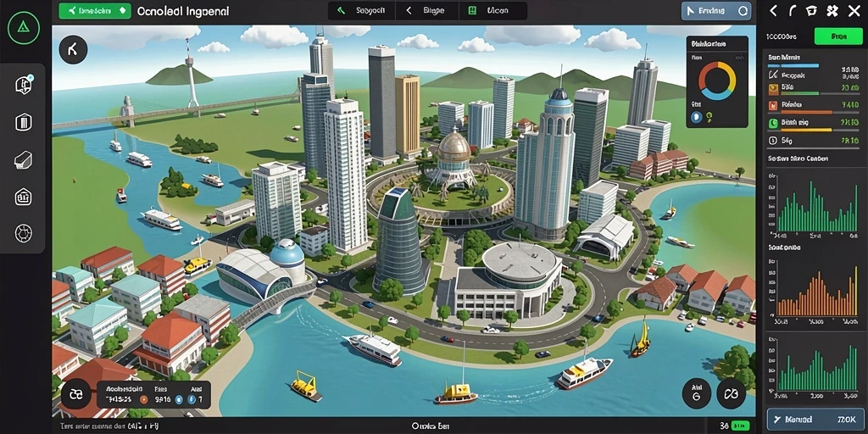This screenshot has width=868, height=434.
Task: Click the dark circular button under the logo
Action: (x=73, y=50)
